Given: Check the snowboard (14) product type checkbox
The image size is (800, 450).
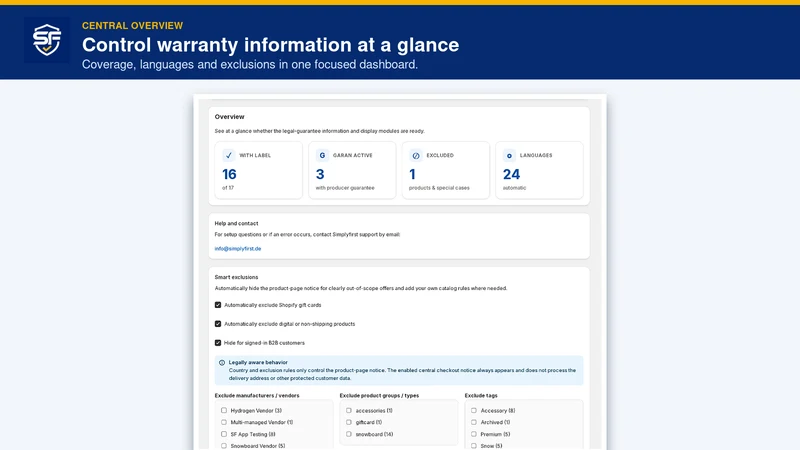Looking at the screenshot, I should tap(349, 434).
